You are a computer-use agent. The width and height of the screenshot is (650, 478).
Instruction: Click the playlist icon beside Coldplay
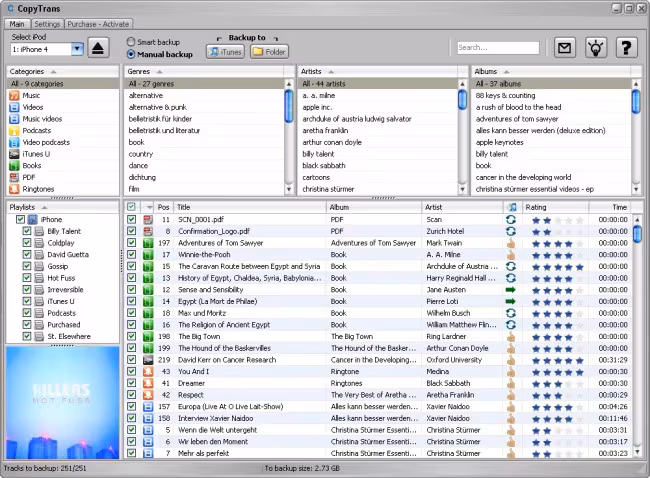point(39,243)
